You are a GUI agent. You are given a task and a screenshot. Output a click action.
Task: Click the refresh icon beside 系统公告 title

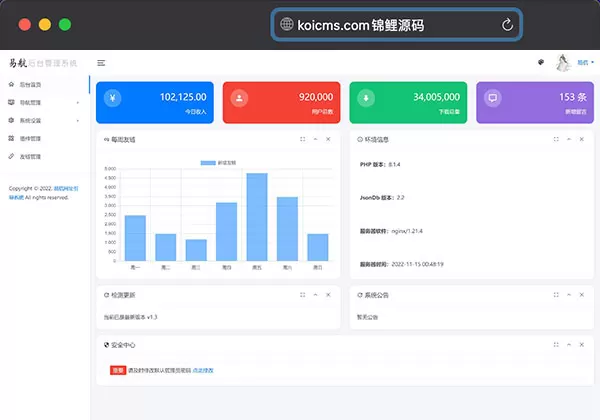(x=360, y=295)
